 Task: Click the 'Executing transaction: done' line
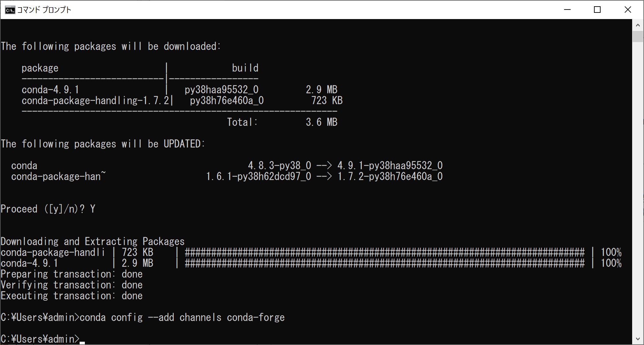[x=72, y=296]
